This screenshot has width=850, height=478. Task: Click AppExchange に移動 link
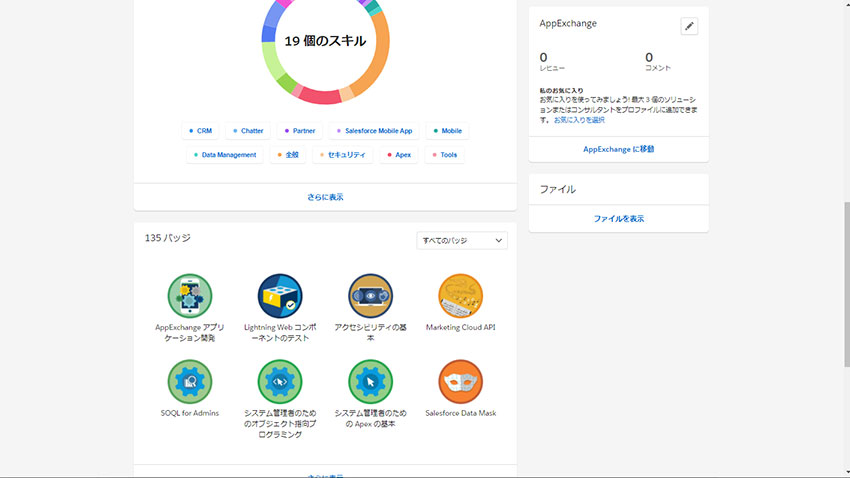(619, 149)
